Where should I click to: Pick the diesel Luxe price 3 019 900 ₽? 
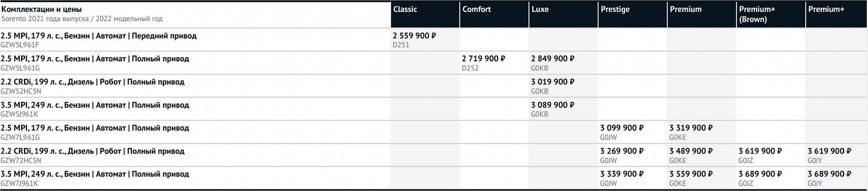(552, 82)
